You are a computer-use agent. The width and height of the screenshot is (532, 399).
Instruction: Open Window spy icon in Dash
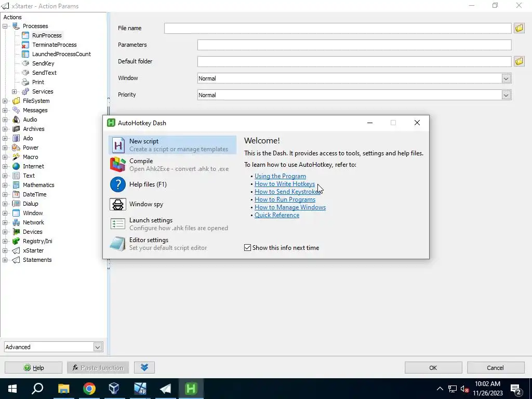click(x=118, y=204)
